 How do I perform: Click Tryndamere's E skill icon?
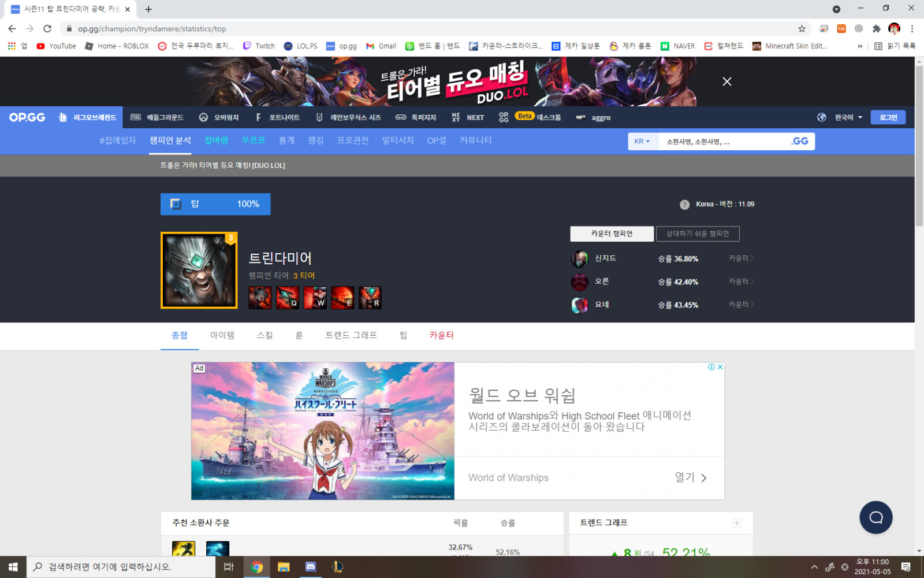342,298
